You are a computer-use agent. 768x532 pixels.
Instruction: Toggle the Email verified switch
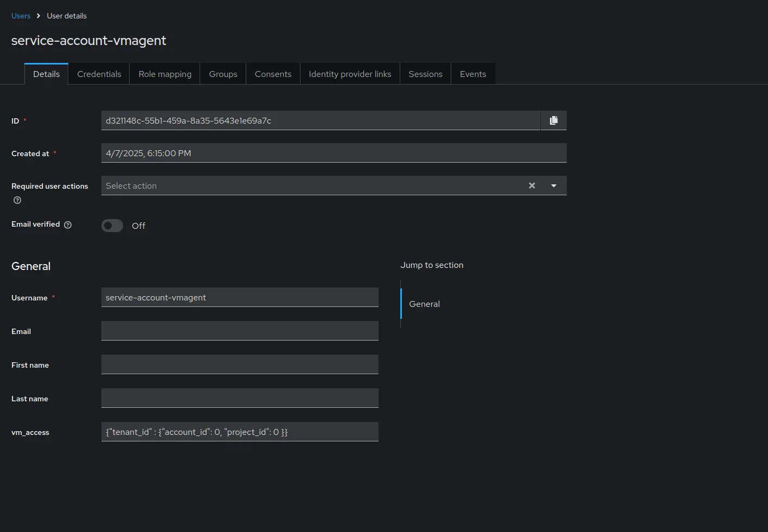[112, 226]
